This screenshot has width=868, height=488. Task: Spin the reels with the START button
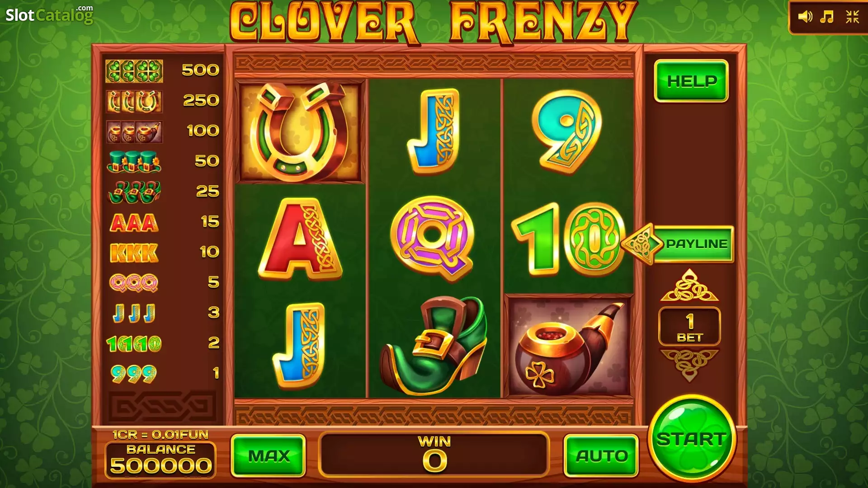(692, 439)
